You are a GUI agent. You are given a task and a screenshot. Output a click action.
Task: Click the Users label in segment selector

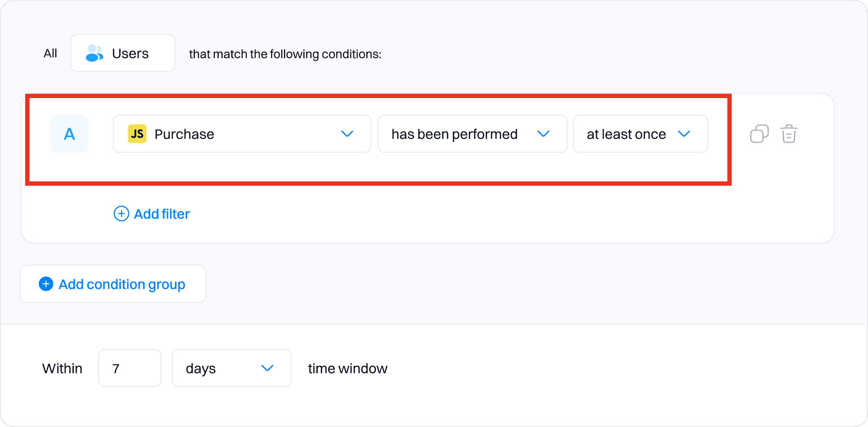(x=130, y=53)
